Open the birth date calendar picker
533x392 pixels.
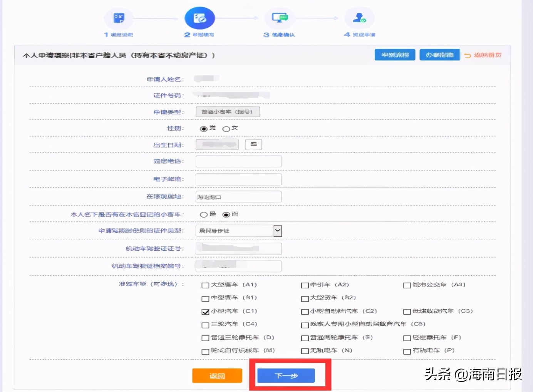(x=253, y=144)
